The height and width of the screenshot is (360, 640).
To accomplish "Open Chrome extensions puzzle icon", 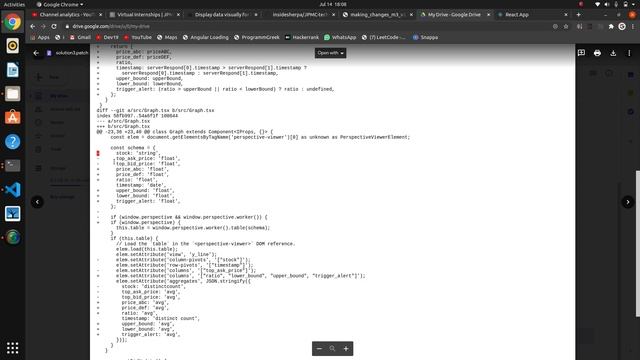I will (x=611, y=26).
